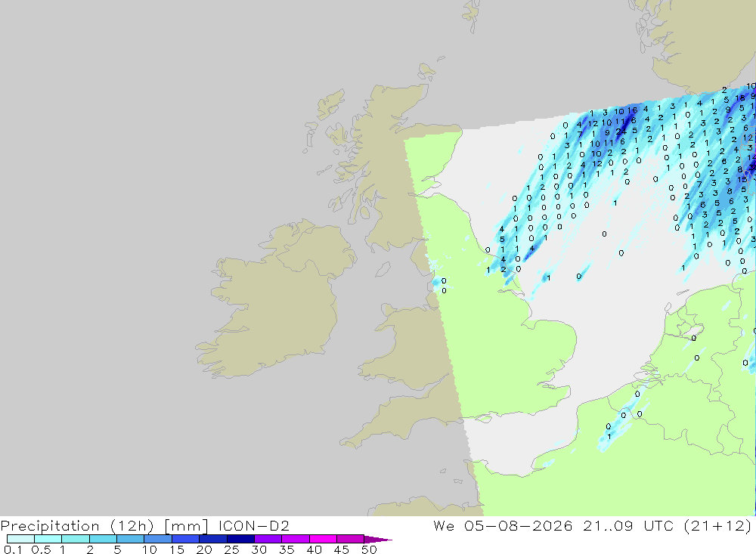
Task: Click the '45' legend scale label
Action: pyautogui.click(x=342, y=549)
